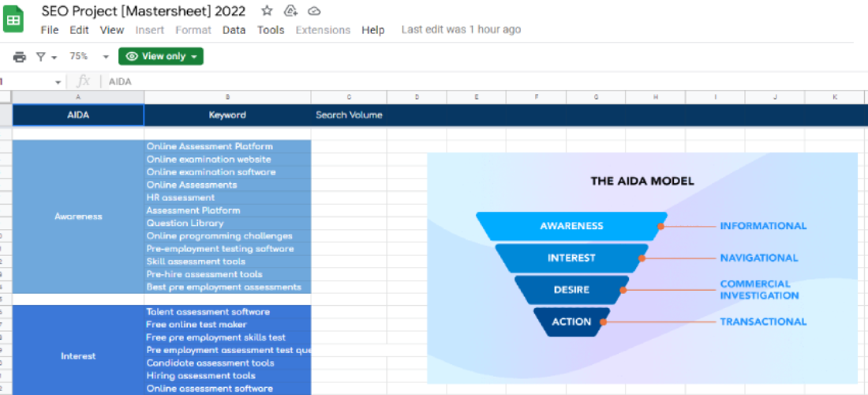Click the document title SEO Project [Mastersheet] 2022
The height and width of the screenshot is (395, 868).
[x=144, y=10]
